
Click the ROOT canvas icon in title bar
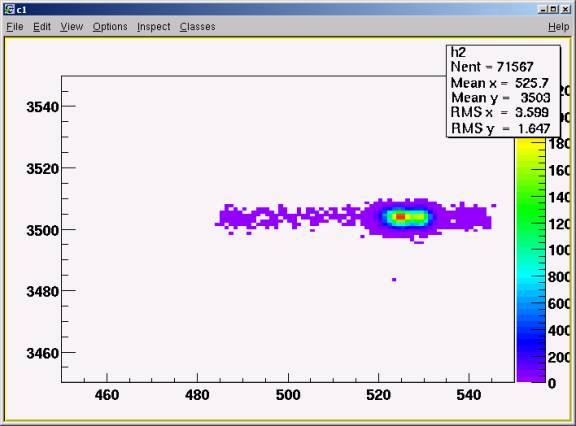[10, 9]
